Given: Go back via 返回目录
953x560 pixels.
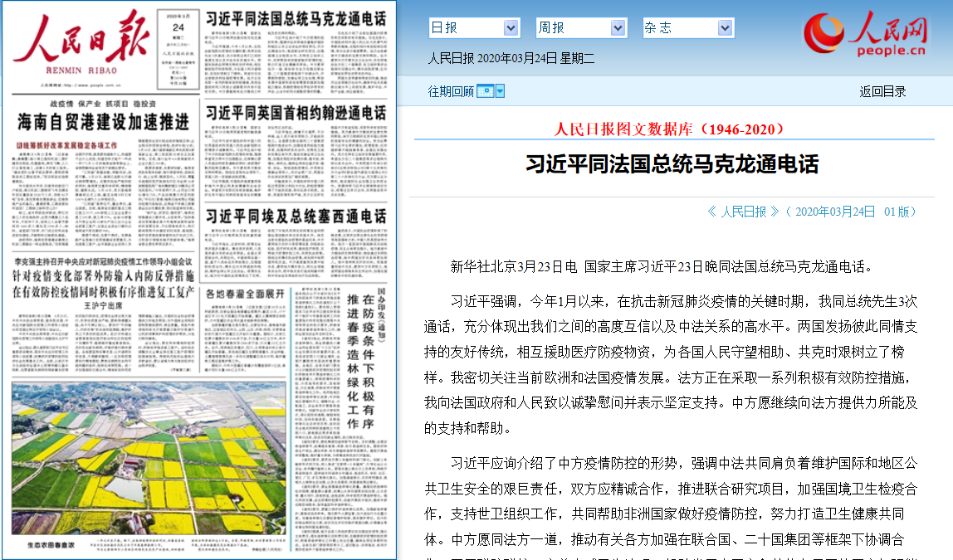Looking at the screenshot, I should [882, 91].
